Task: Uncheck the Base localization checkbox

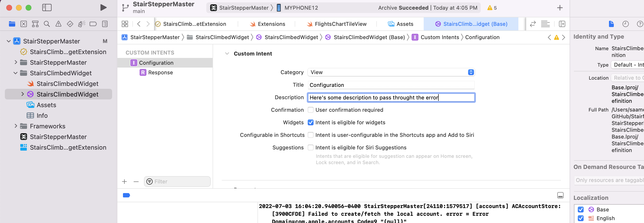Action: click(581, 209)
